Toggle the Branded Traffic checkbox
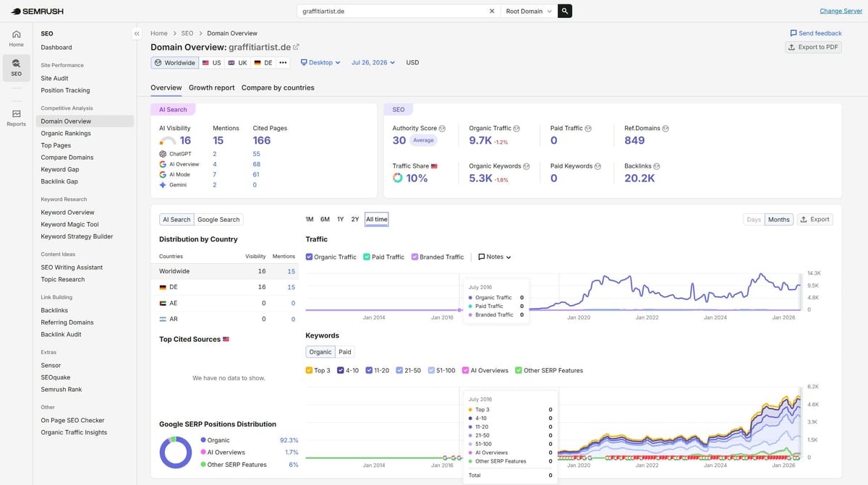The height and width of the screenshot is (485, 868). 414,257
